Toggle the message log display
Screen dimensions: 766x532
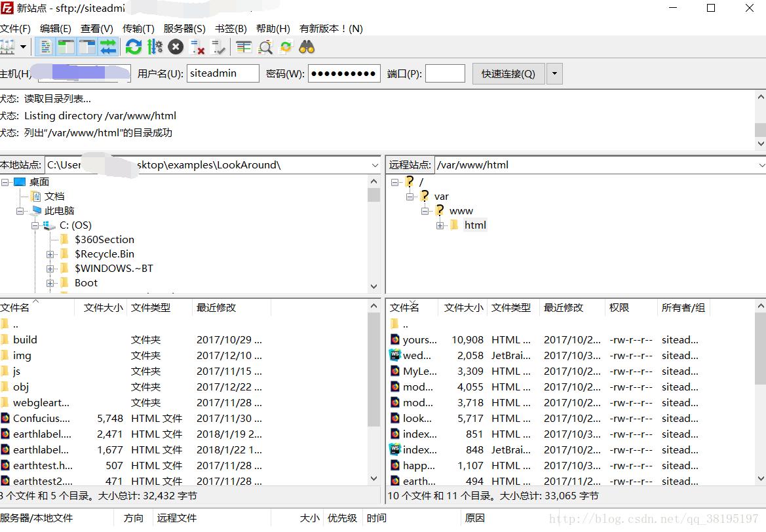pyautogui.click(x=45, y=47)
